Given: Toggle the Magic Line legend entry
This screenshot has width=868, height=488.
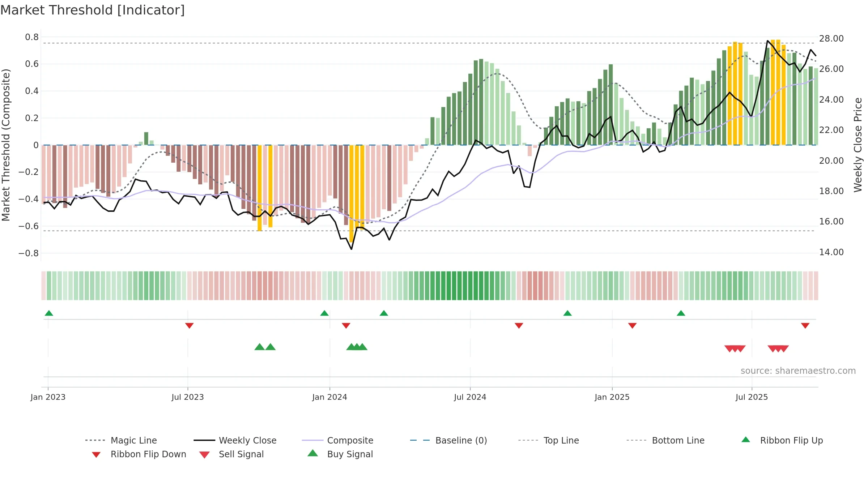Looking at the screenshot, I should click(x=121, y=440).
